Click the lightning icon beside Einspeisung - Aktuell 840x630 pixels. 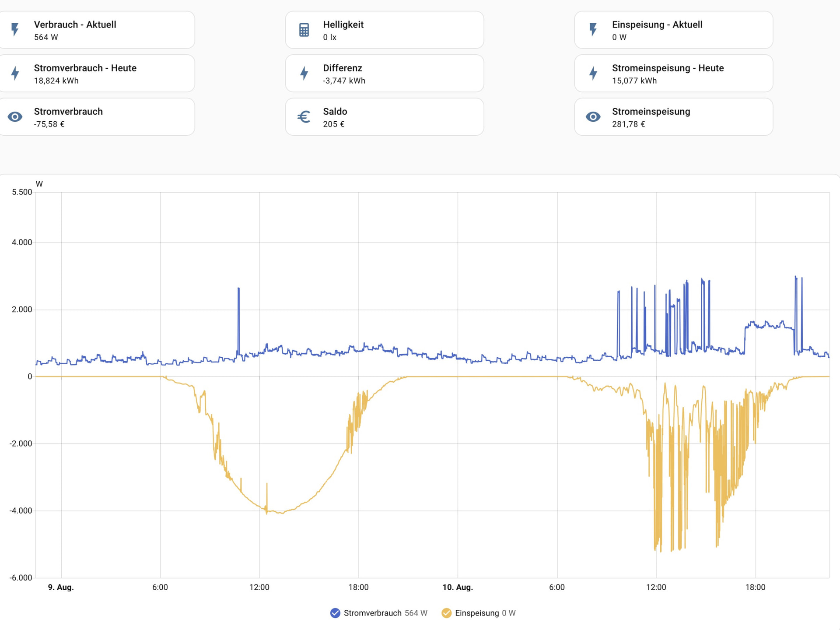point(593,30)
